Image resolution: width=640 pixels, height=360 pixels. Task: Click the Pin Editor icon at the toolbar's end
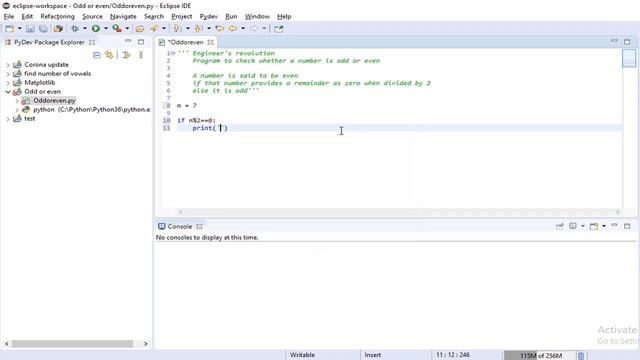point(279,29)
